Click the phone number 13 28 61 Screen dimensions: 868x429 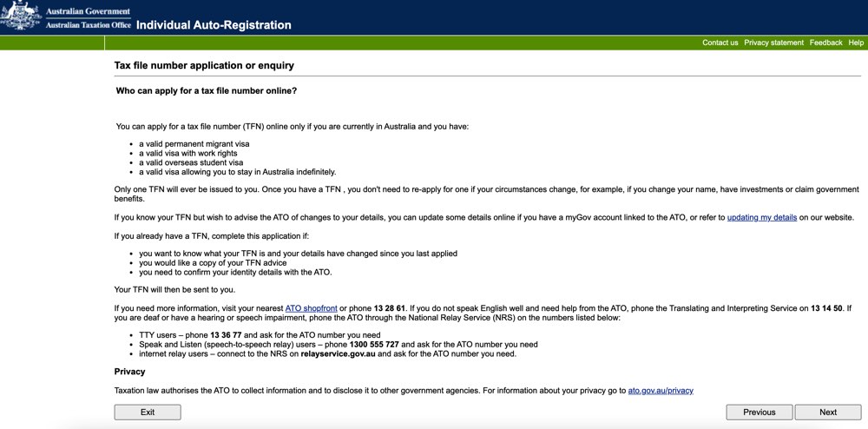[390, 307]
